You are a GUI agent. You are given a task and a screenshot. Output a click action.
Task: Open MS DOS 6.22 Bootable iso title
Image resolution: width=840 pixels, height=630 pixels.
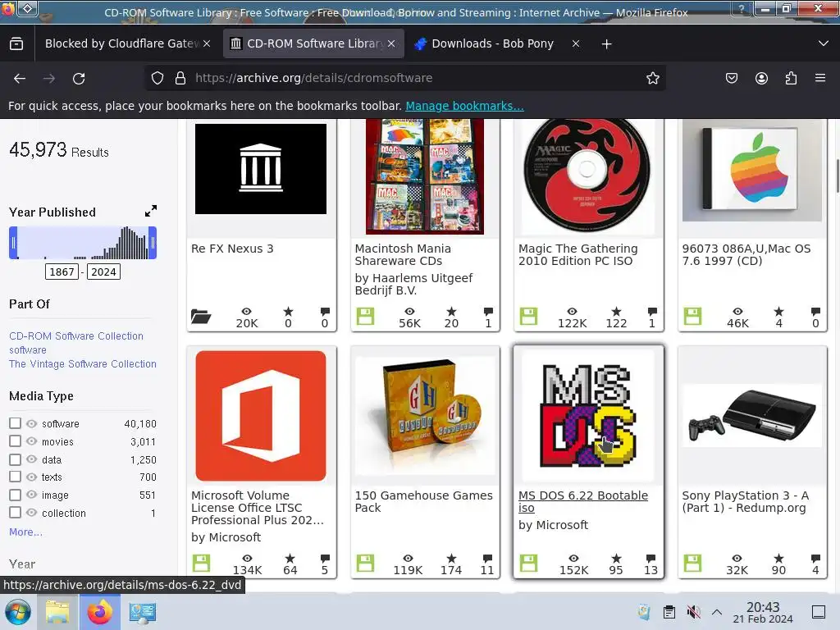583,501
